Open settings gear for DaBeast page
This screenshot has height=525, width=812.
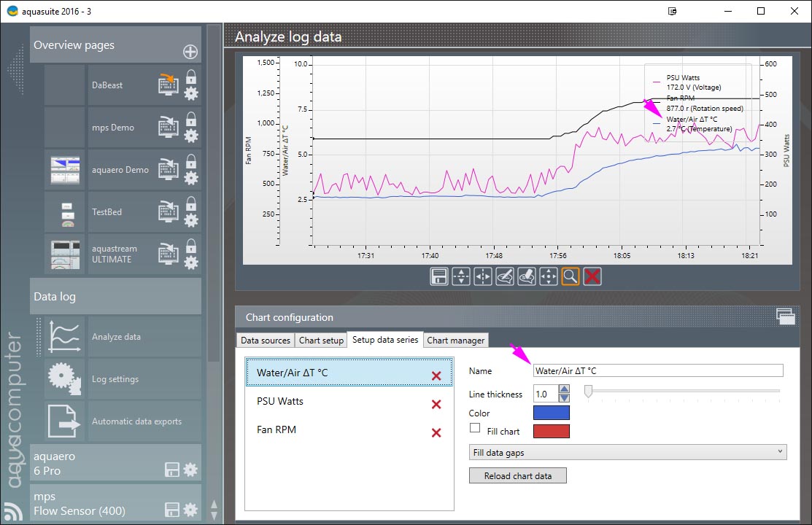(x=190, y=93)
